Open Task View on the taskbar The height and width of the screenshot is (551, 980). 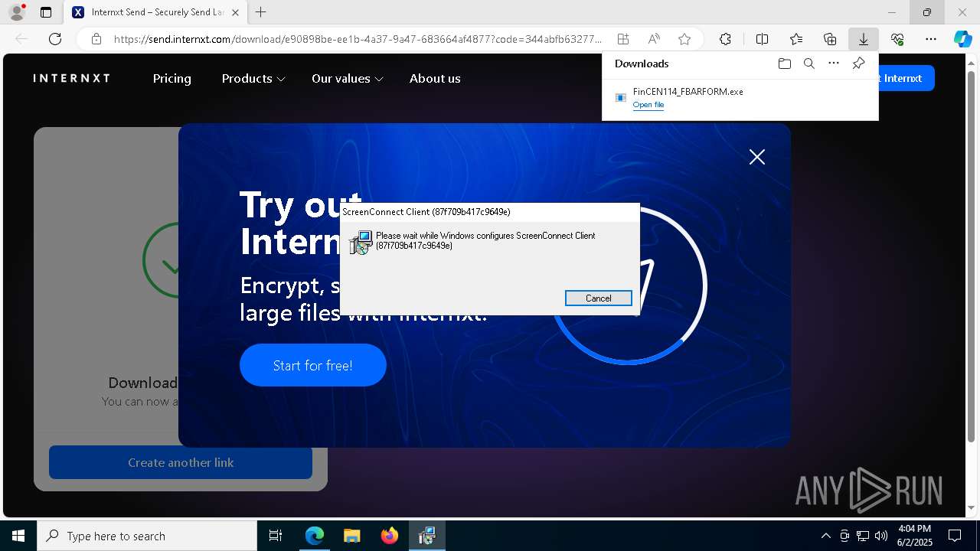(x=276, y=536)
